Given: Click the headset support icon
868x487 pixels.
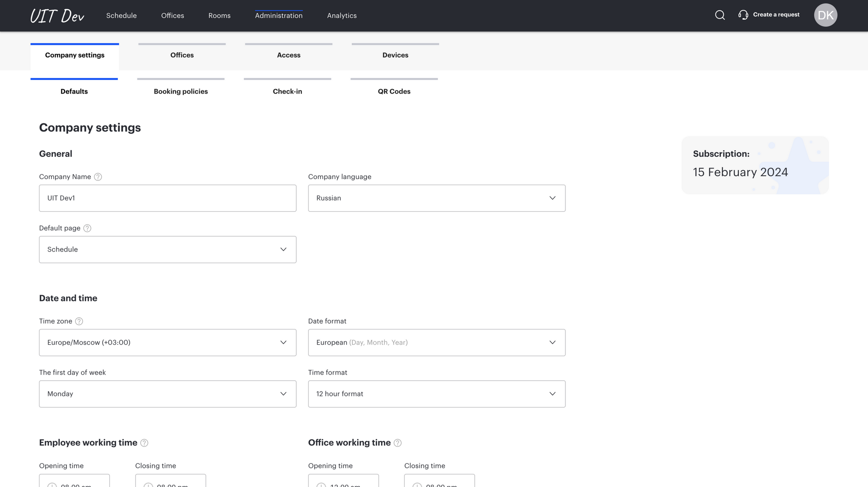Looking at the screenshot, I should click(743, 15).
